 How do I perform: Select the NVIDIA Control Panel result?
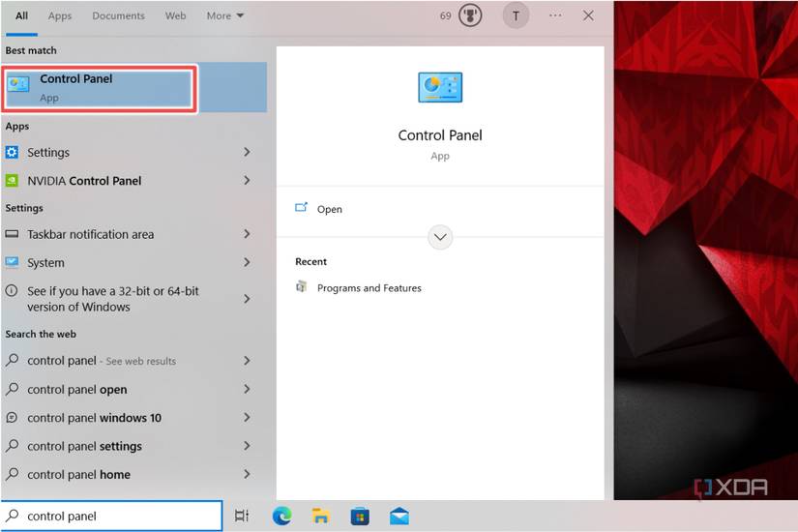point(133,181)
